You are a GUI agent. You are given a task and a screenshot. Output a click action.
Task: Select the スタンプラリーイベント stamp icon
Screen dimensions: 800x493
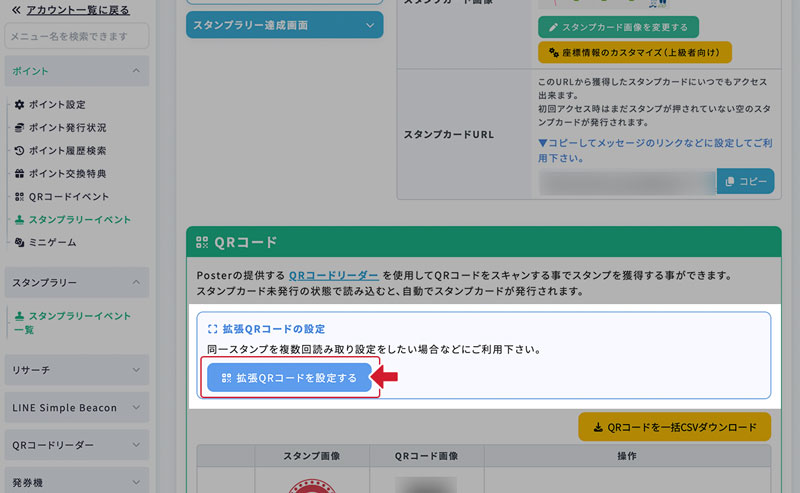(x=19, y=220)
